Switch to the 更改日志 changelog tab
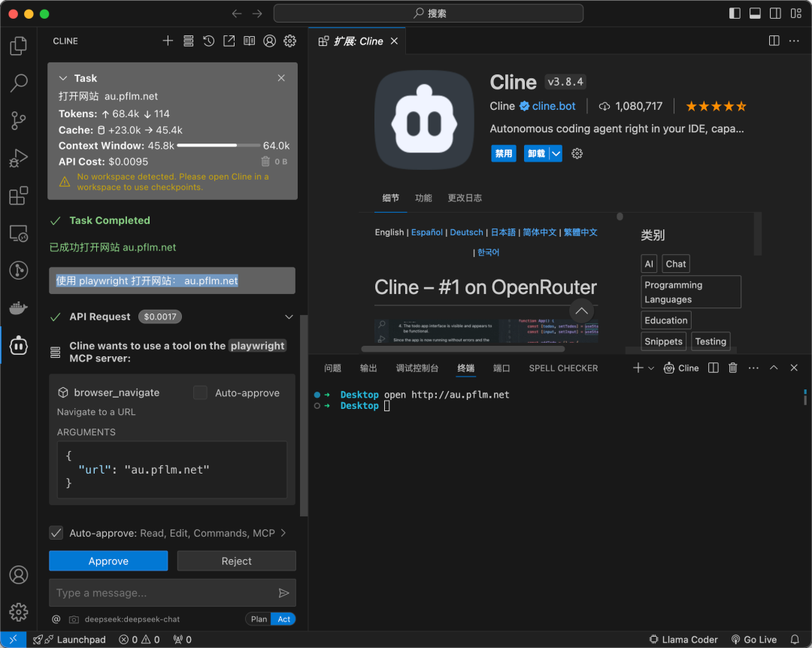This screenshot has width=812, height=648. pos(465,198)
